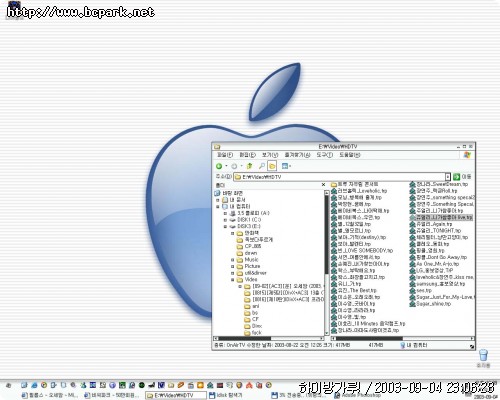Viewport: 500px width, 400px height.
Task: Open the address bar dropdown arrow
Action: pyautogui.click(x=448, y=177)
